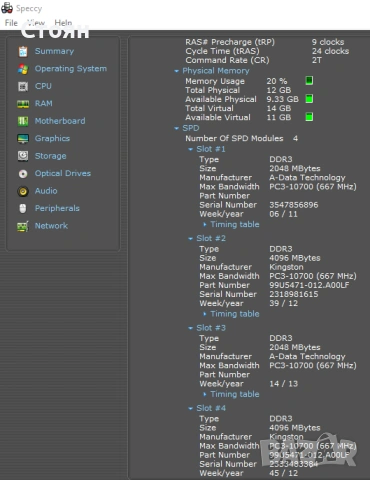370x480 pixels.
Task: Click the Optical Drives disc icon
Action: click(23, 174)
